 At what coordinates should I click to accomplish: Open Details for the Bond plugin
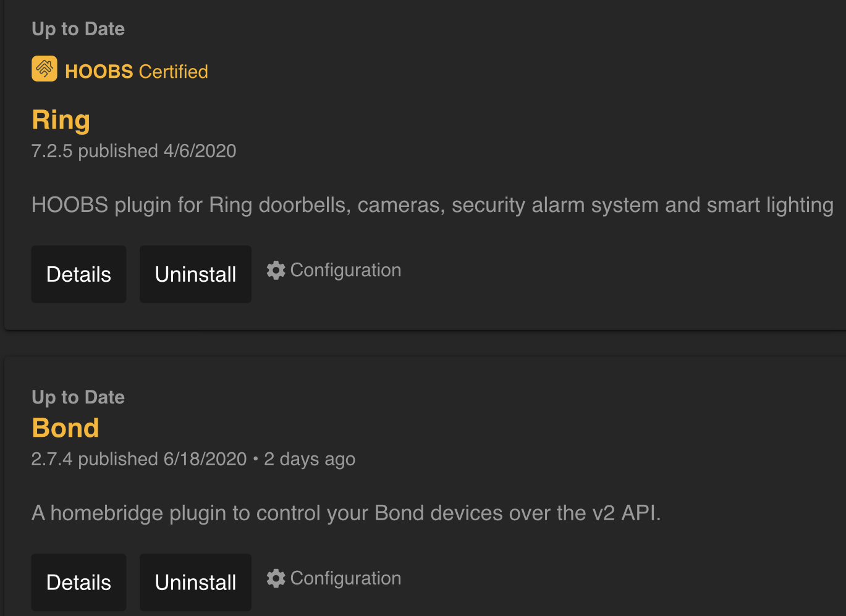[x=78, y=582]
